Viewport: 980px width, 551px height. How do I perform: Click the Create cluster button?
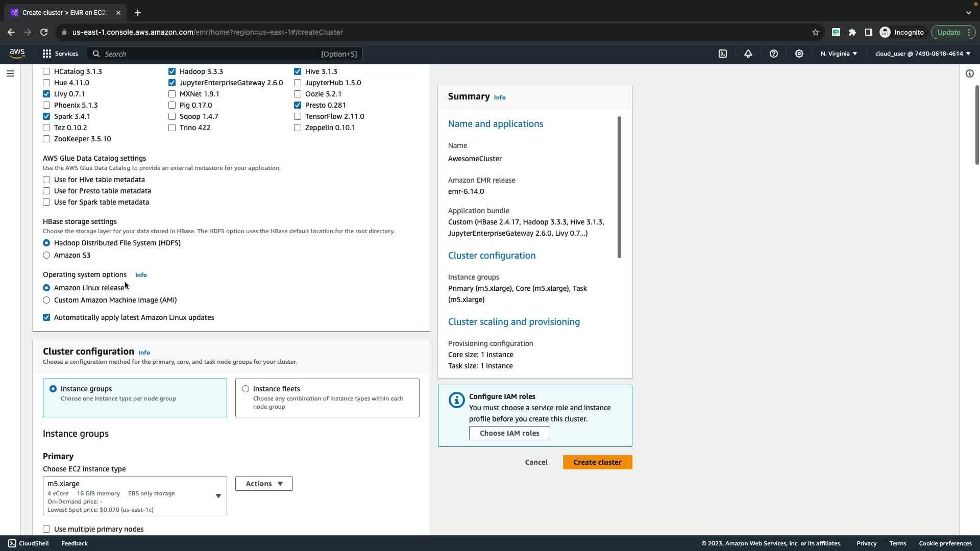(597, 462)
